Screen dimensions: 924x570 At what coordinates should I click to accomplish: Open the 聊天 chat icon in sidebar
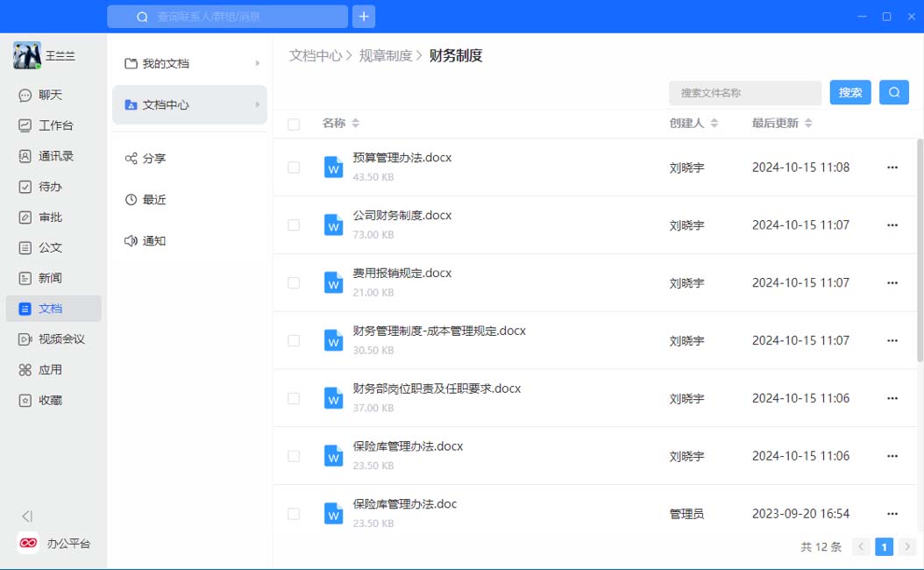25,96
